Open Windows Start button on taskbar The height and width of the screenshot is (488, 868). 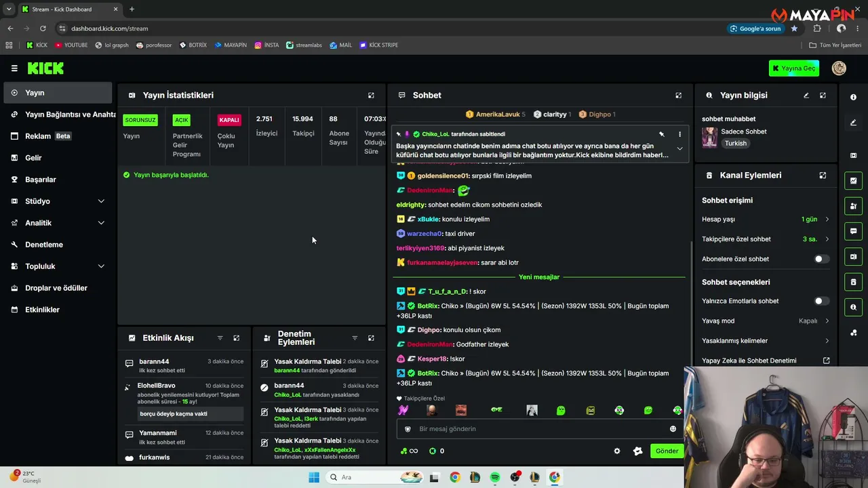point(313,477)
